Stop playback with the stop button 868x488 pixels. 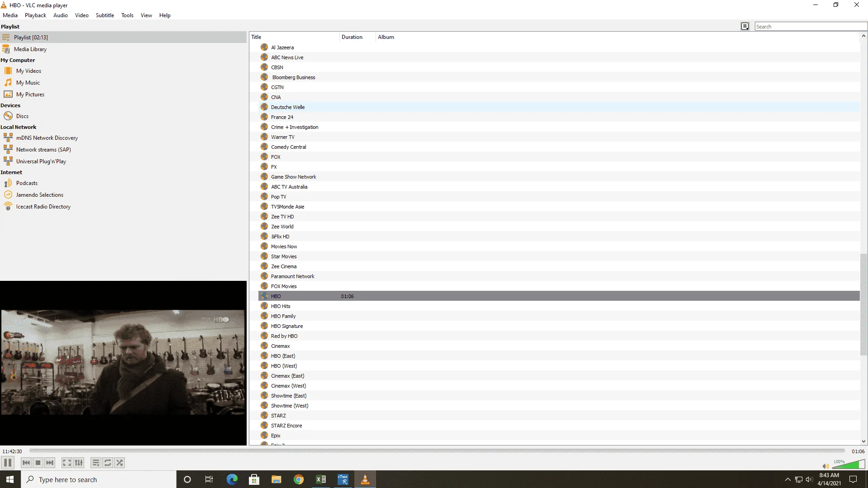pos(38,463)
